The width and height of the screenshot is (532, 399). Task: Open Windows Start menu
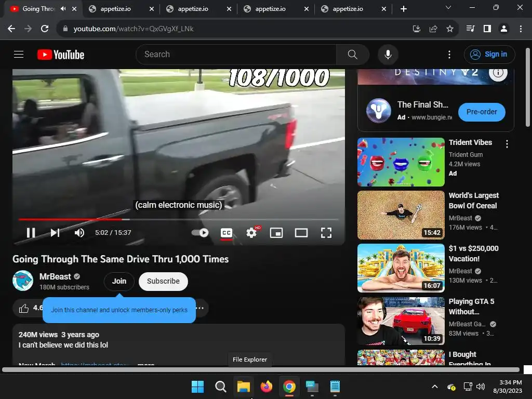[x=197, y=387]
